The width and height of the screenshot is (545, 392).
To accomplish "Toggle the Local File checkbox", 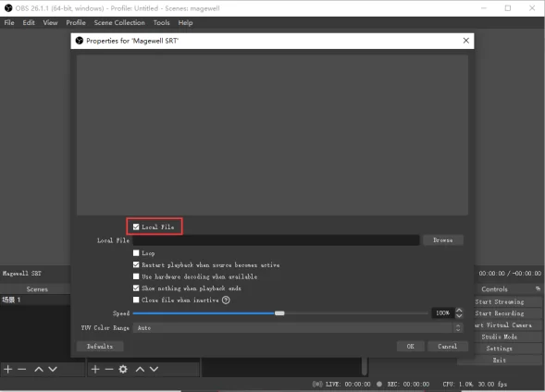I will tap(136, 227).
